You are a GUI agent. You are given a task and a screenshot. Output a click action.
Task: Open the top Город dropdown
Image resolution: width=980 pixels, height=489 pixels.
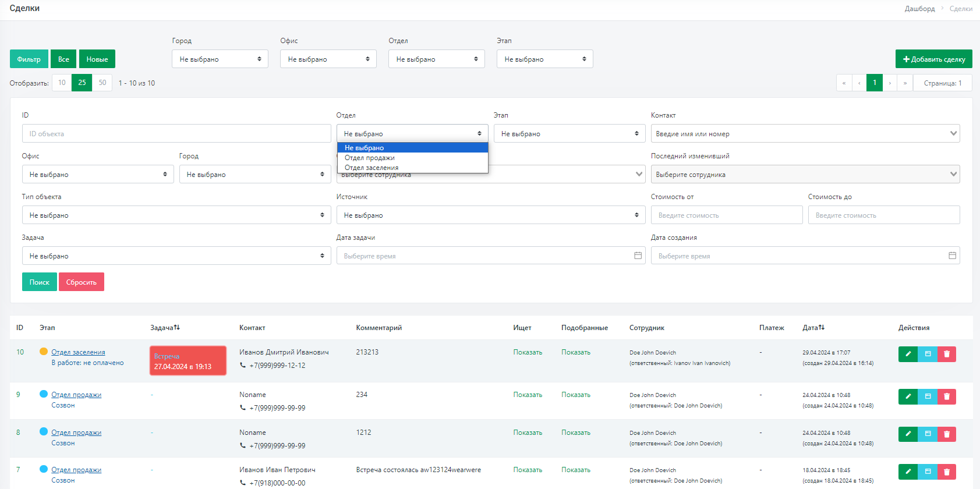[220, 59]
